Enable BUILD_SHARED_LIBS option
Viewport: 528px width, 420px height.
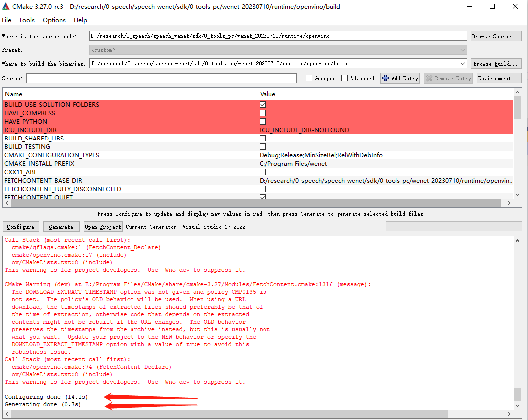[x=263, y=138]
